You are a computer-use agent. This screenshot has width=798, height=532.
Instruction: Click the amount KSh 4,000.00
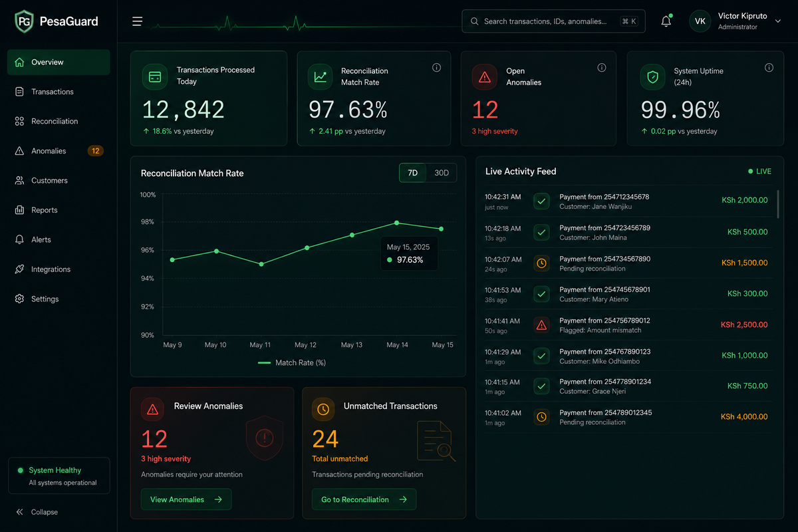[x=744, y=417]
